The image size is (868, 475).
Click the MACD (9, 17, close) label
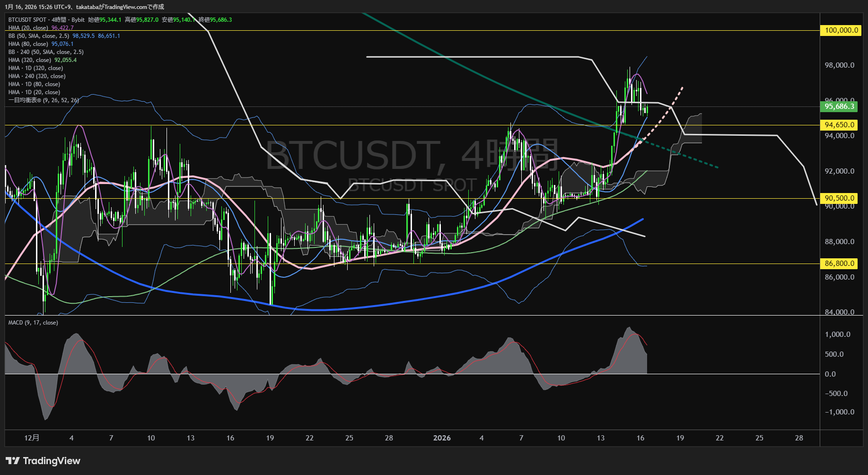(33, 323)
